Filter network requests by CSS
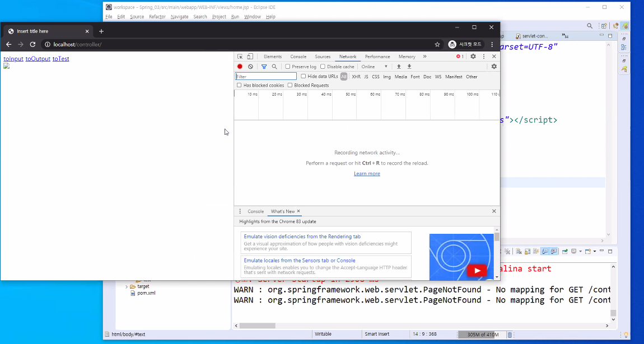The image size is (644, 344). tap(376, 77)
